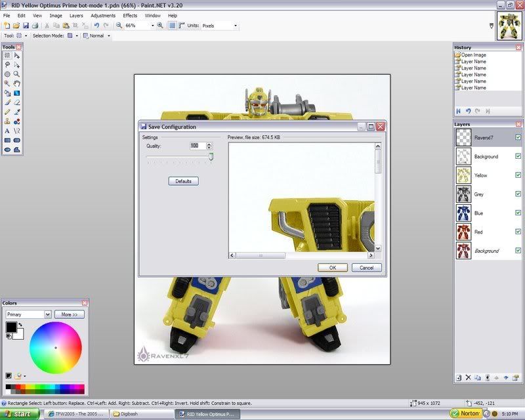The image size is (525, 420).
Task: Select the Clone Stamp tool
Action: [x=7, y=121]
